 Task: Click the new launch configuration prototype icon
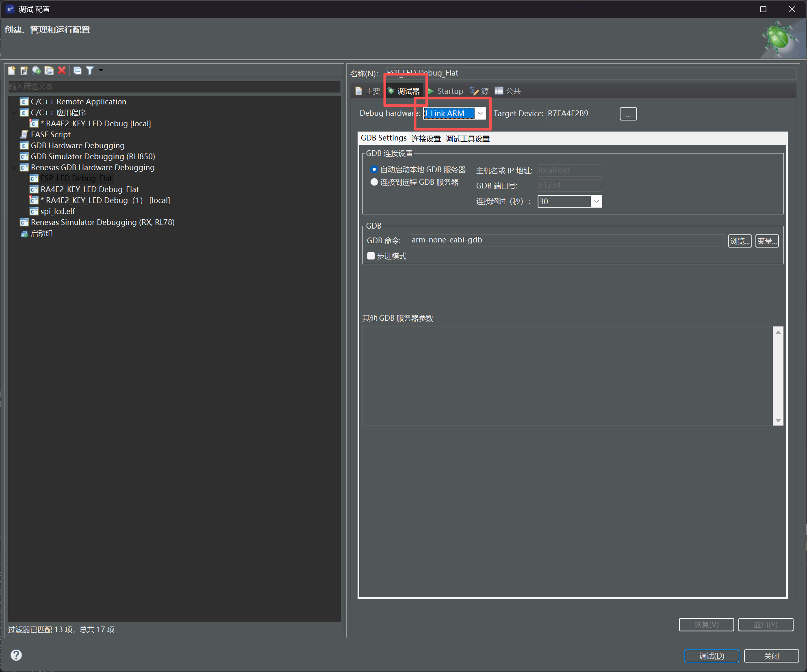coord(24,70)
